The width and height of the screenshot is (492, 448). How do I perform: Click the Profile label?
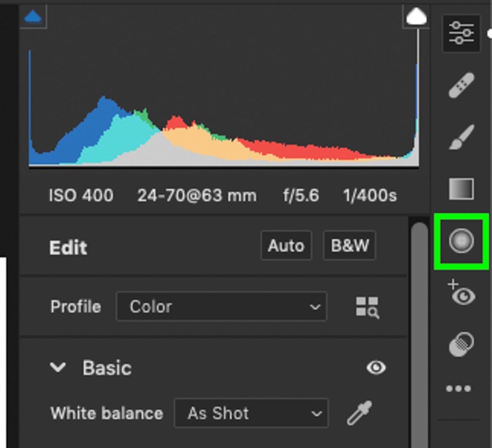[x=75, y=307]
